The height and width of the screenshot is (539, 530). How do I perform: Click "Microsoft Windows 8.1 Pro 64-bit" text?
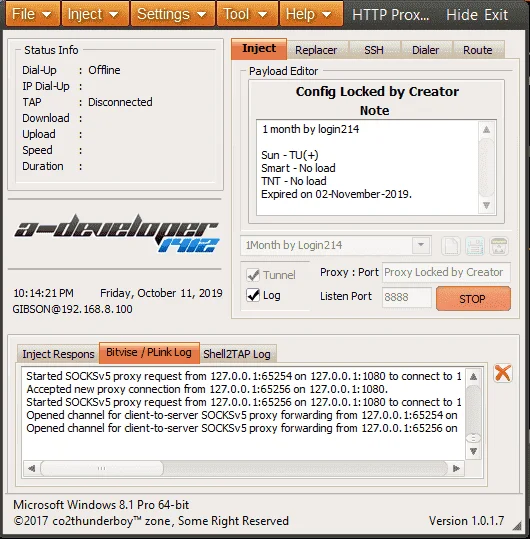coord(101,505)
